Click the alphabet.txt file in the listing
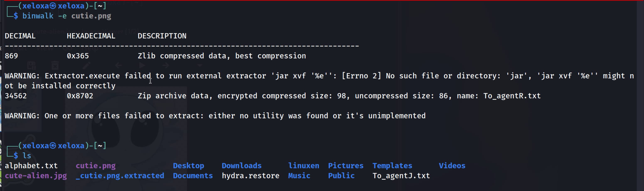 point(31,166)
